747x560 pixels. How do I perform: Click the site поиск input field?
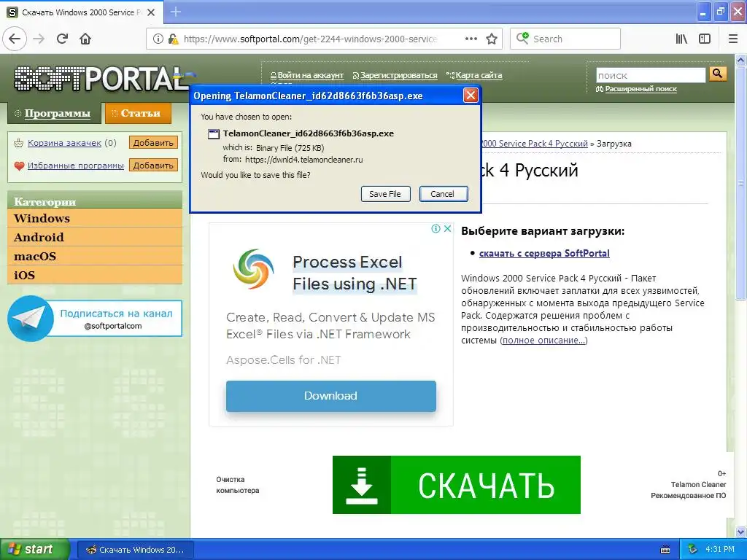click(650, 75)
